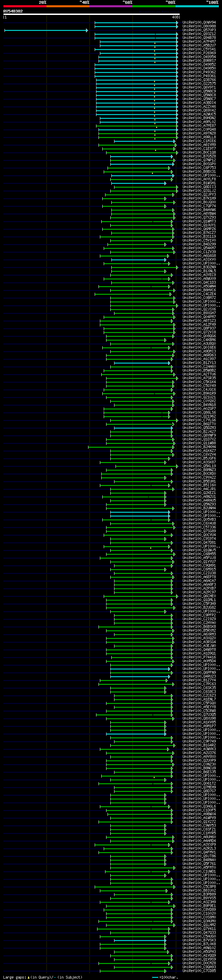
Task: Select hit UniRef100_C1MIE6
Action: 199,141
